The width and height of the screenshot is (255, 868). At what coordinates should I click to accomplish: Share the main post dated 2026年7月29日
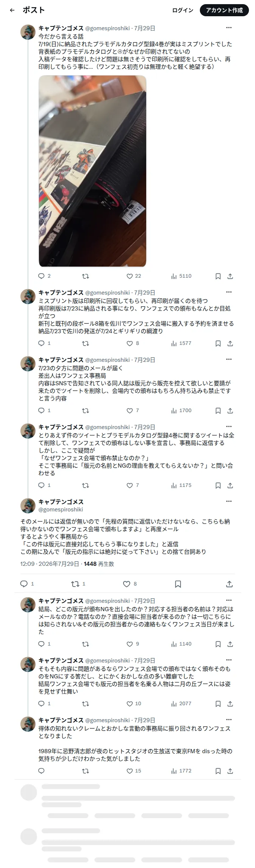pos(229,584)
